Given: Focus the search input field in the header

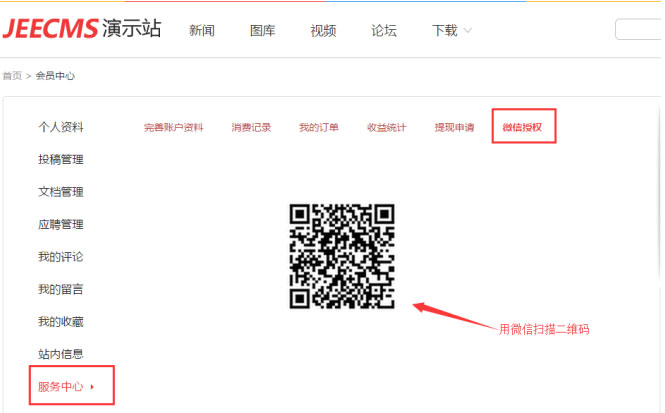Looking at the screenshot, I should 640,29.
